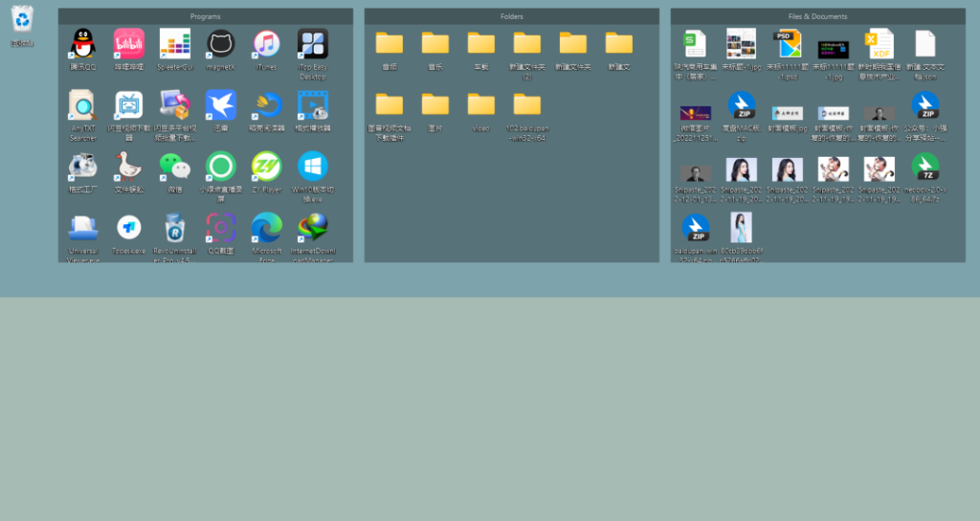This screenshot has width=980, height=521.
Task: Launch the magnetX cat icon
Action: (x=220, y=44)
